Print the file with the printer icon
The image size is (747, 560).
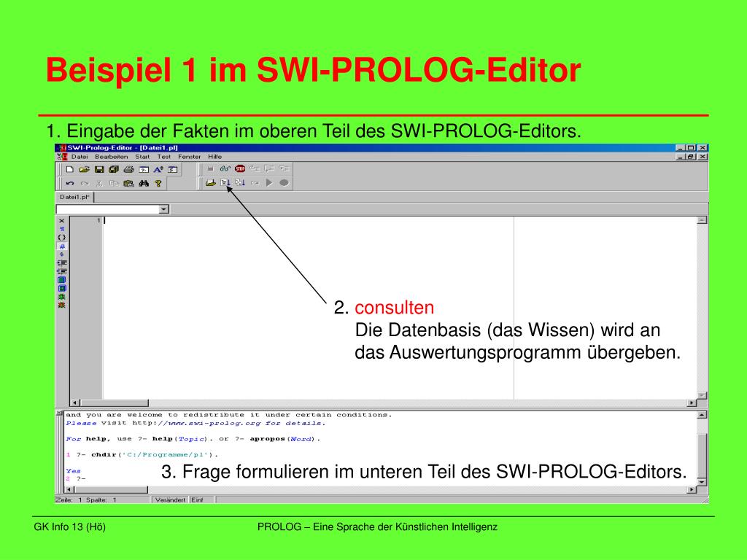(x=128, y=169)
